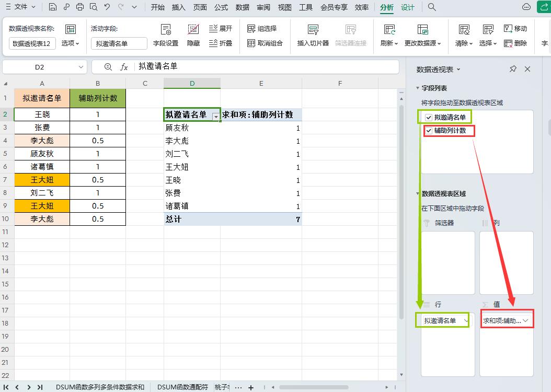Click the Redo arrow icon
Viewport: 551px width, 392px height.
(121, 7)
